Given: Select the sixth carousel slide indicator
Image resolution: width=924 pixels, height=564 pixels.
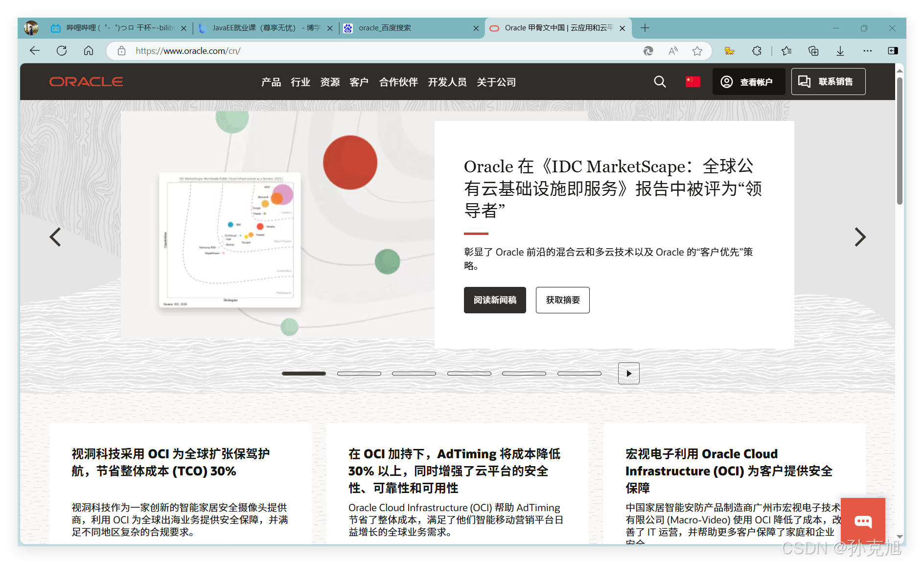Looking at the screenshot, I should 579,374.
